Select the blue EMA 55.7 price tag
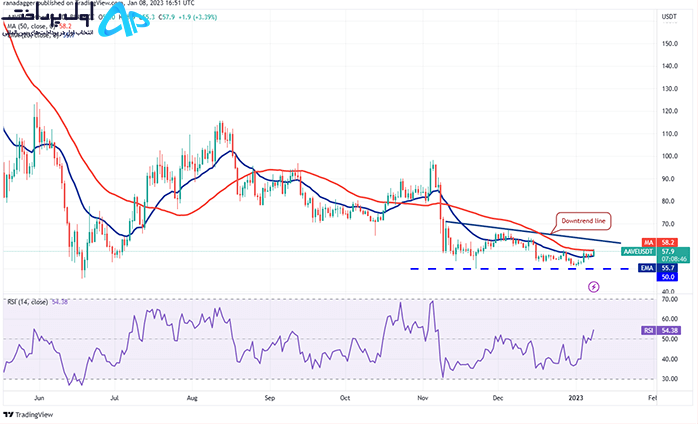This screenshot has width=700, height=434. [658, 268]
